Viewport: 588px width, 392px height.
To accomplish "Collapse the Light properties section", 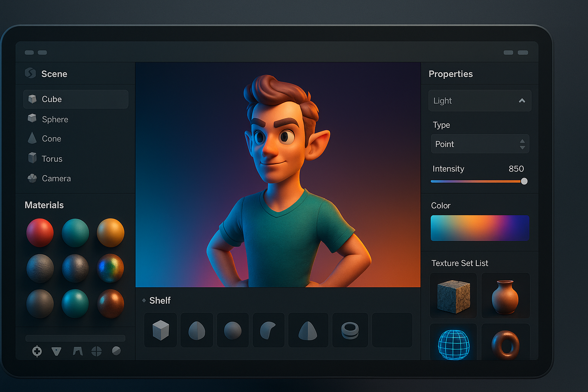I will [x=522, y=101].
